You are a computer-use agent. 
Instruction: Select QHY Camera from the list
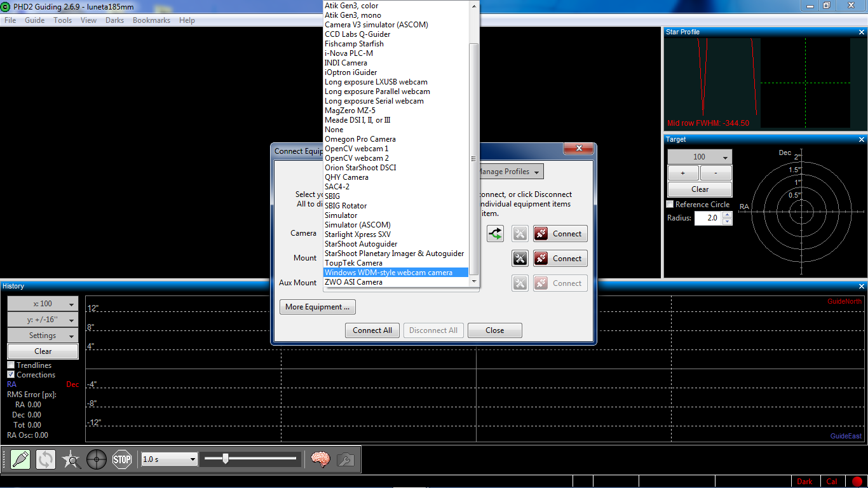(396, 177)
